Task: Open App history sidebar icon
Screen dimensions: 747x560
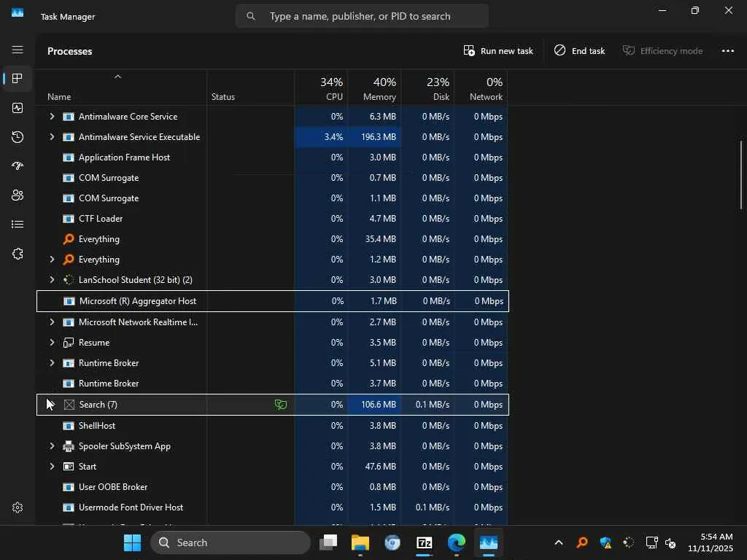Action: tap(18, 137)
